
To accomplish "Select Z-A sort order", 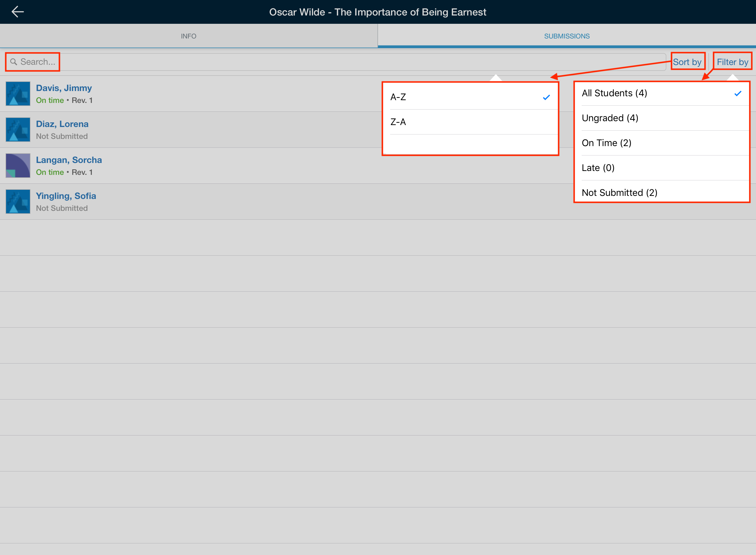I will 398,122.
